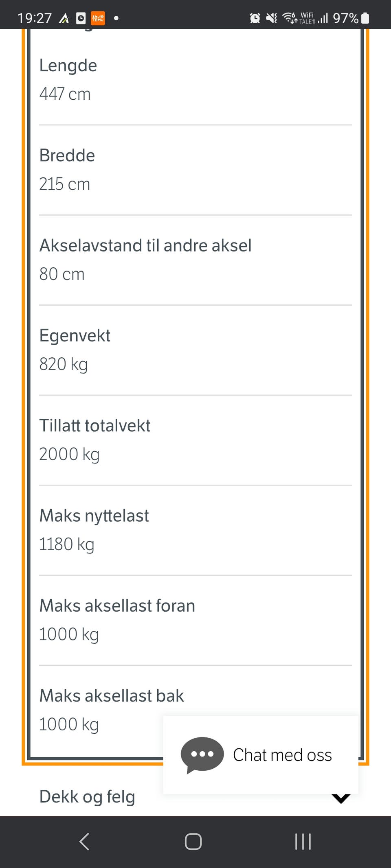Tap the orange Temu notification icon

[98, 18]
